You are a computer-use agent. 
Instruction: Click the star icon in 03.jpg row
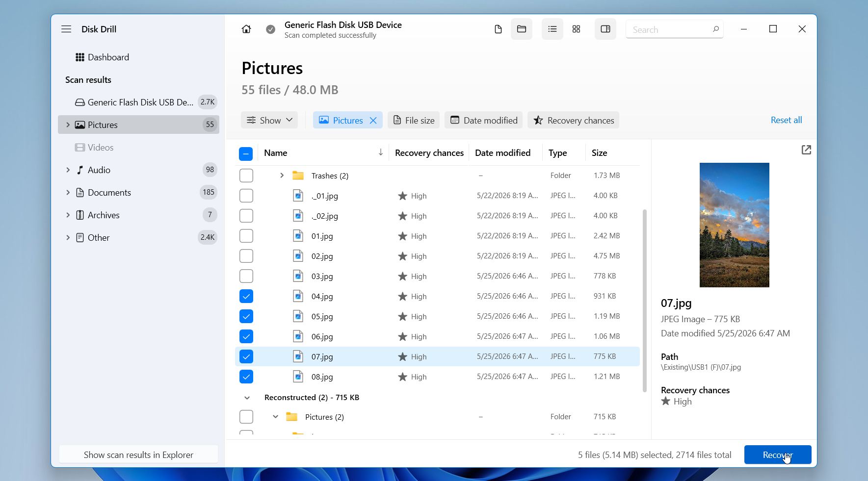click(x=402, y=276)
